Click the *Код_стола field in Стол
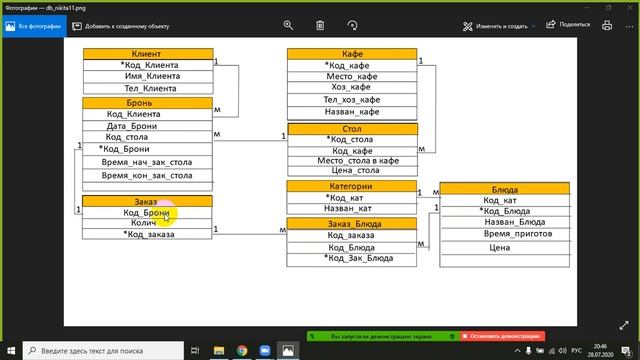640x360 pixels. [353, 140]
